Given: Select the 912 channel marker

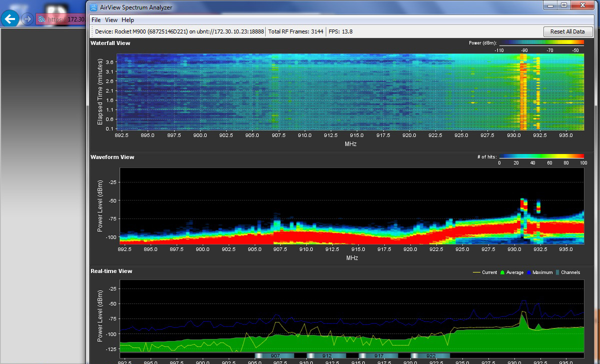Looking at the screenshot, I should [326, 355].
